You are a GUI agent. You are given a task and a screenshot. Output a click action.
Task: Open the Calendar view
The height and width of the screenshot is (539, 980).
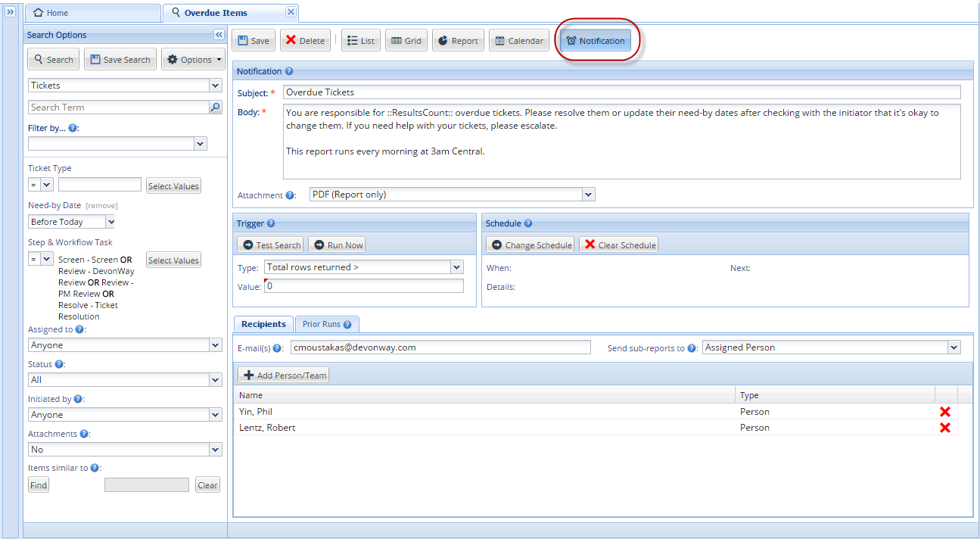519,41
